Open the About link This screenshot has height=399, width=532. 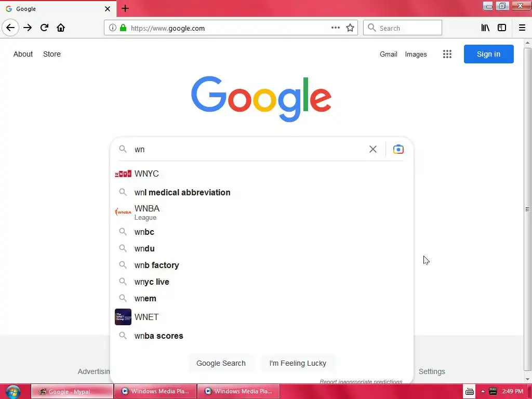pos(23,54)
